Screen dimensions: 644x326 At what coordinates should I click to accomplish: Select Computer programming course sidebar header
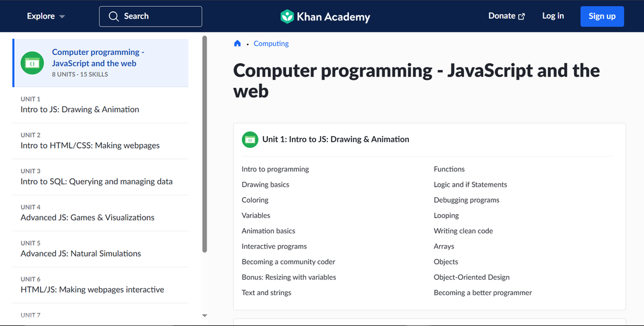tap(101, 63)
